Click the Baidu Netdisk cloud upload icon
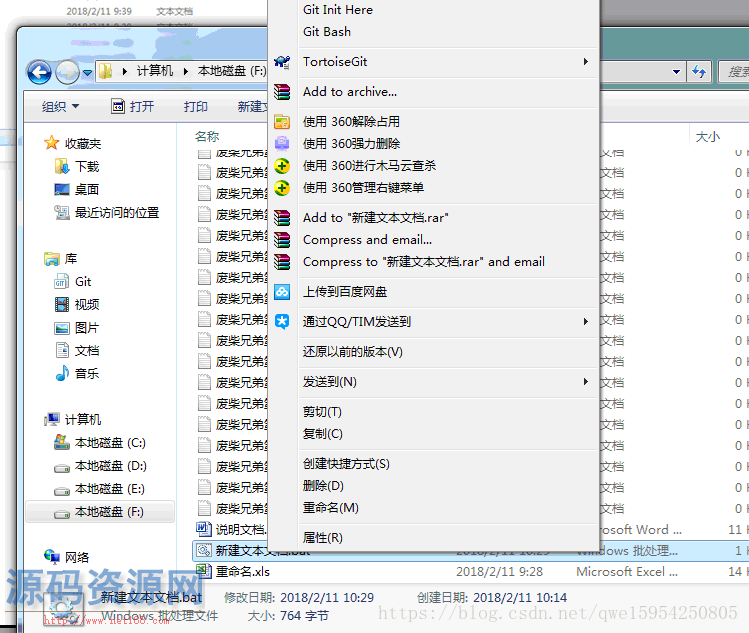 (x=282, y=292)
